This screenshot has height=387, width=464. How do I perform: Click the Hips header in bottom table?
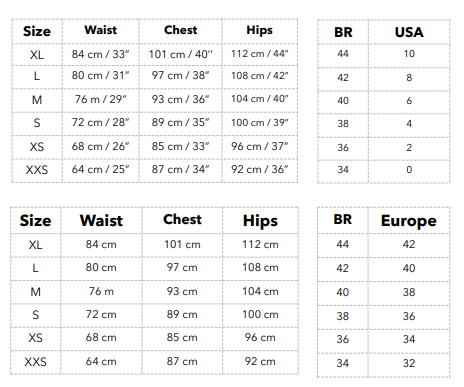260,221
